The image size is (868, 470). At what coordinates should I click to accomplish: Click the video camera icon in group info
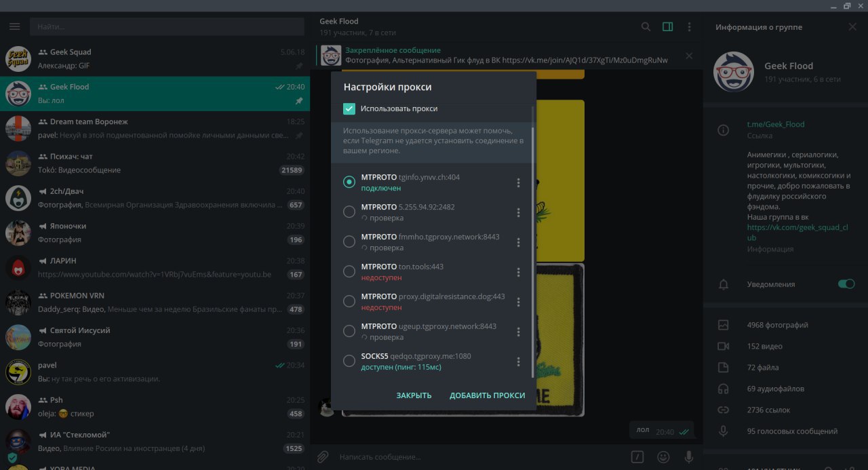[x=724, y=346]
